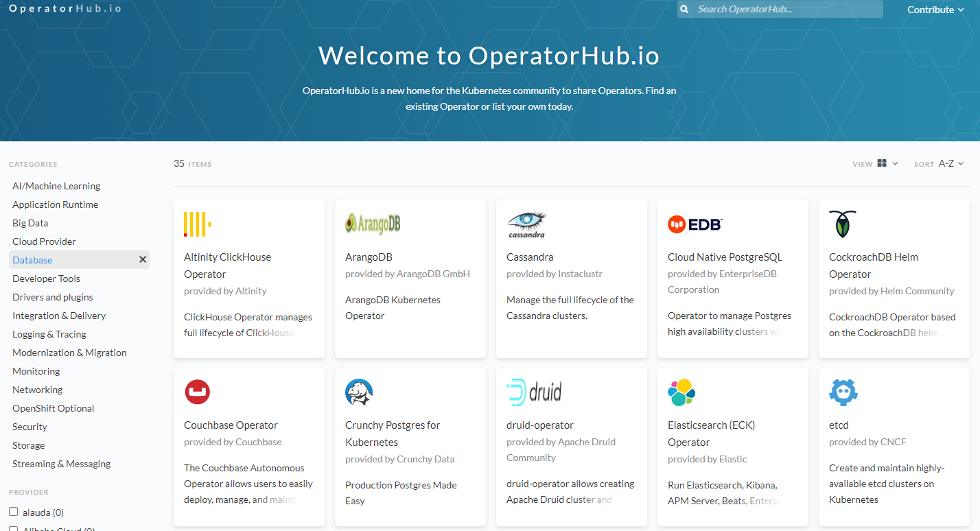Remove the Database filter with its x button
The image size is (980, 531).
[x=142, y=259]
